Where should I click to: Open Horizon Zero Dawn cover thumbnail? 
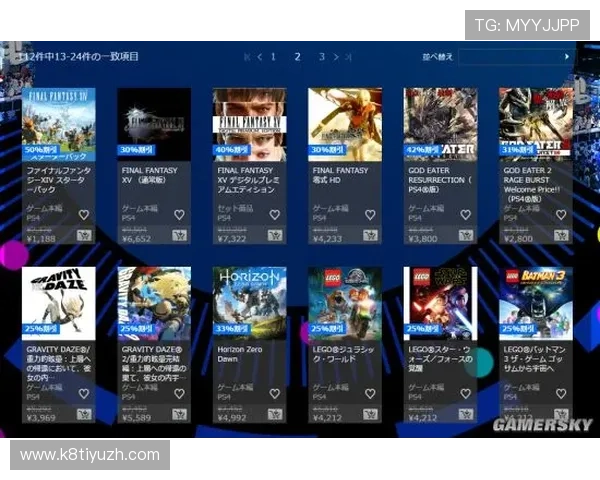pos(249,304)
